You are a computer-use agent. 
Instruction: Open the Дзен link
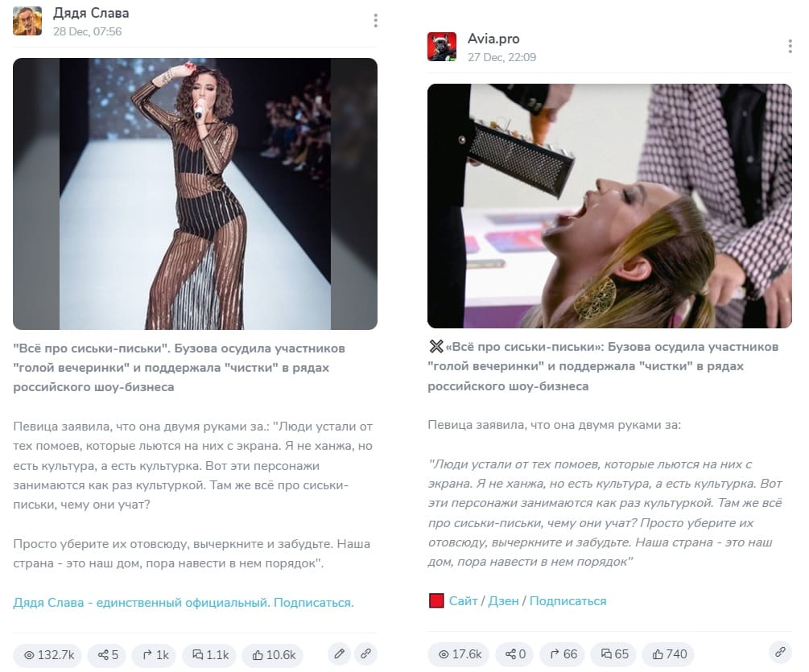click(503, 601)
